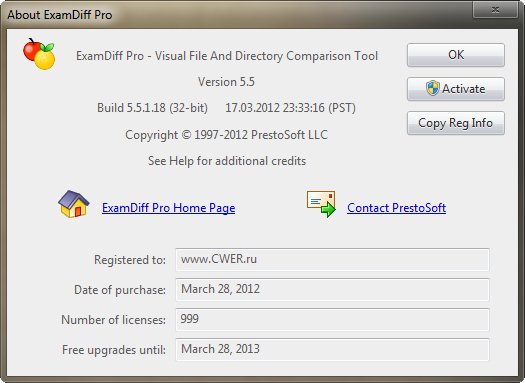
Task: Open the ExamDiff Pro Home Page link
Action: tap(168, 208)
